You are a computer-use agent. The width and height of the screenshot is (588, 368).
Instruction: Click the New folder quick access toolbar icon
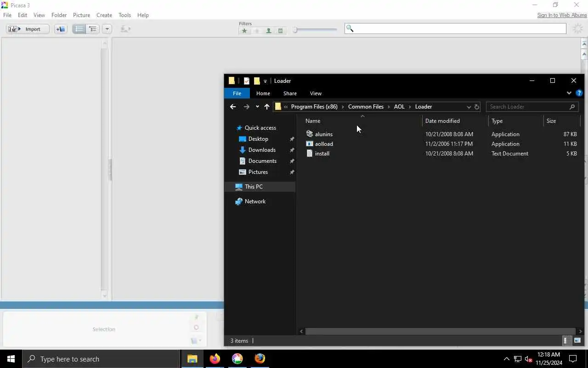(x=257, y=81)
